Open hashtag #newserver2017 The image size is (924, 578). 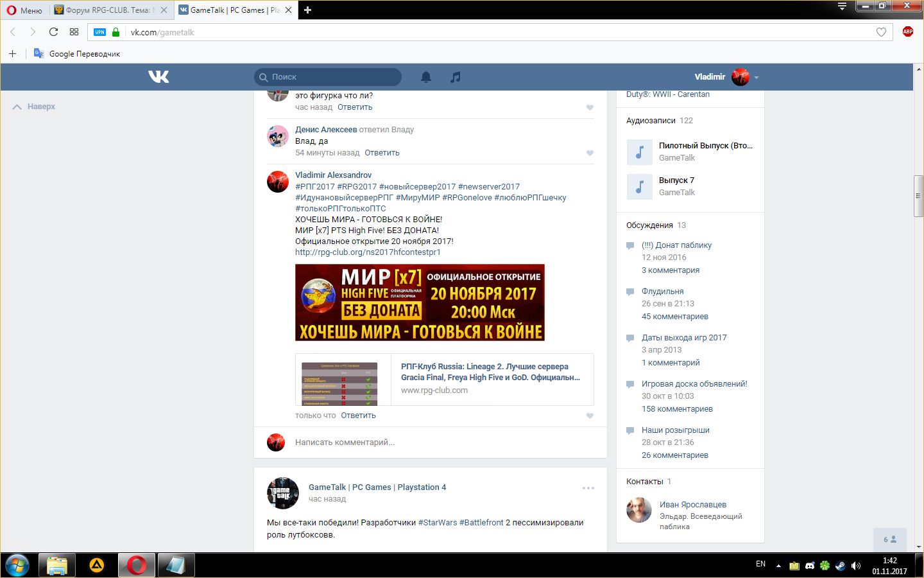489,186
